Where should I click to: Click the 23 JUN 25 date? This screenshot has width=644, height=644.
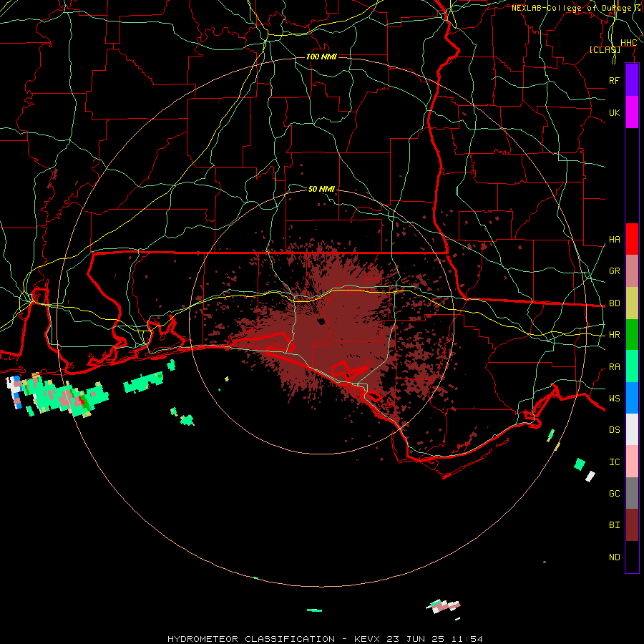click(416, 639)
